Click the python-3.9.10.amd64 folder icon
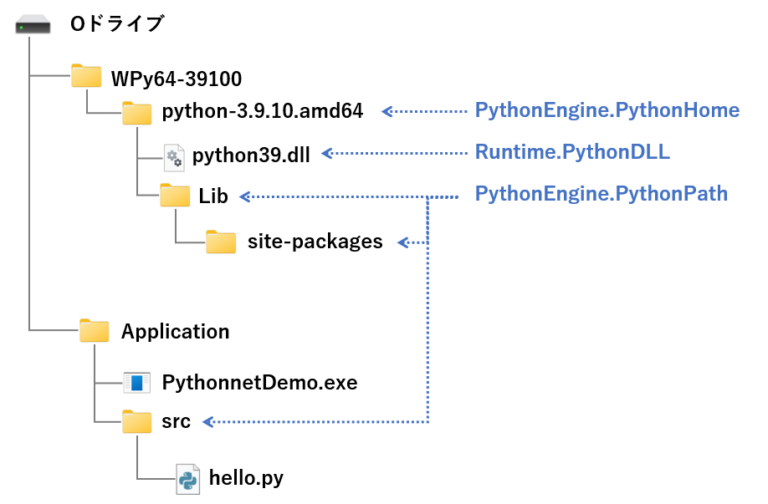768x504 pixels. click(x=137, y=111)
